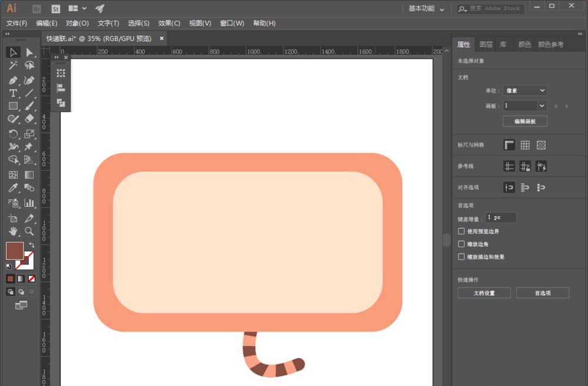Select the Mesh tool
Screen dimensions: 588x386
coord(13,174)
